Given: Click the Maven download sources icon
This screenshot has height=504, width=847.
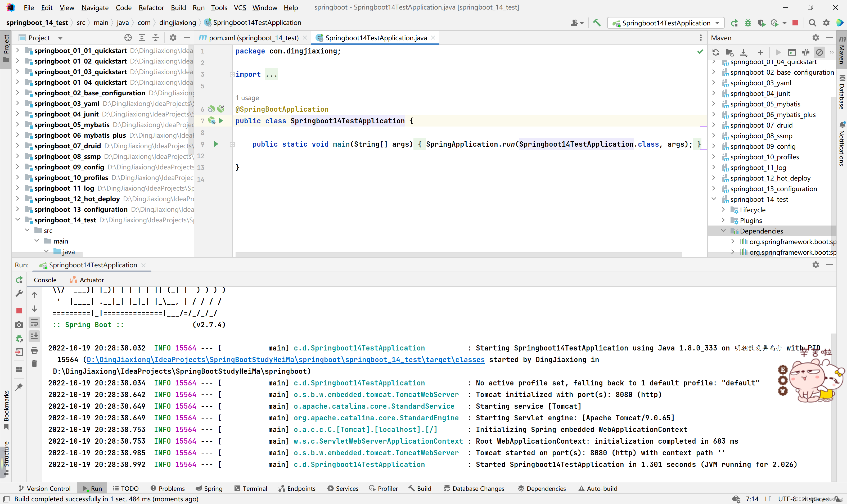Looking at the screenshot, I should pyautogui.click(x=744, y=52).
